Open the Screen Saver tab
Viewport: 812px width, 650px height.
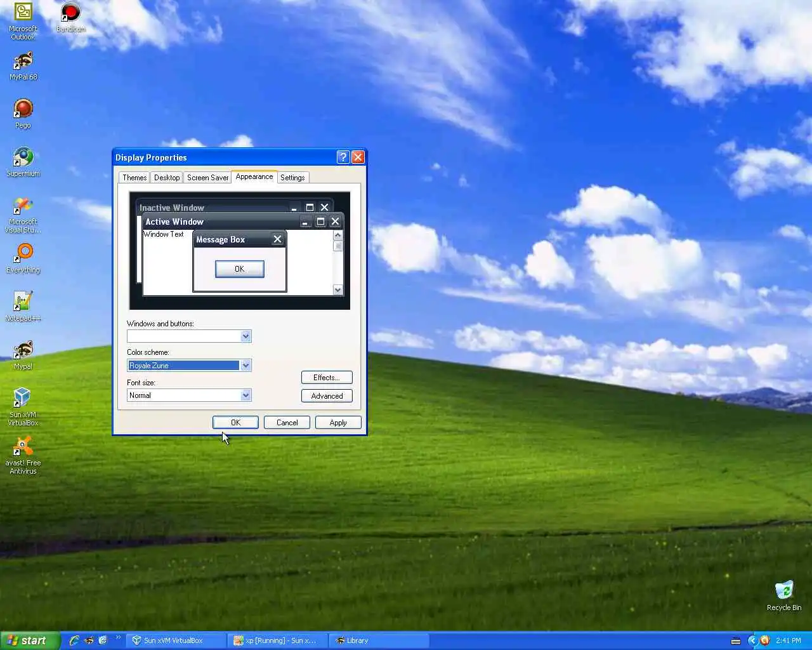tap(207, 178)
